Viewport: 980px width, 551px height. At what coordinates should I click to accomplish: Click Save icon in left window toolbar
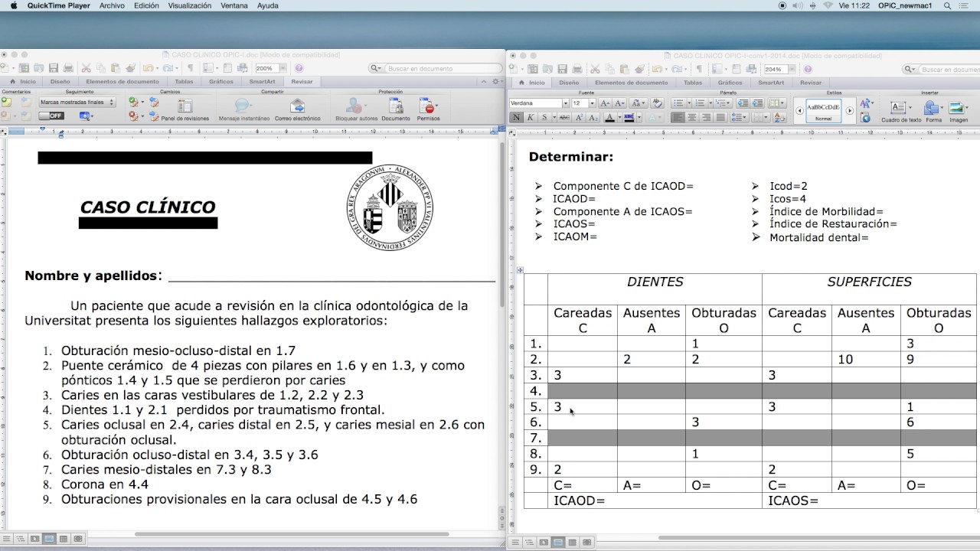tap(54, 68)
